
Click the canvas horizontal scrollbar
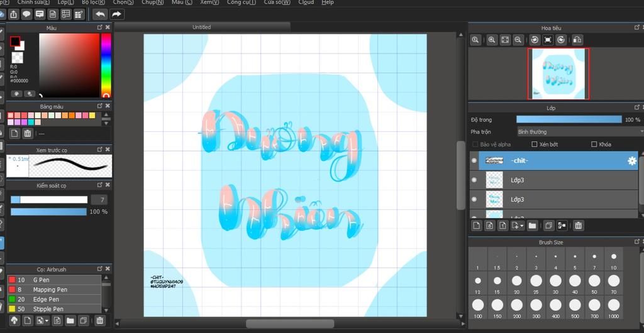click(290, 324)
